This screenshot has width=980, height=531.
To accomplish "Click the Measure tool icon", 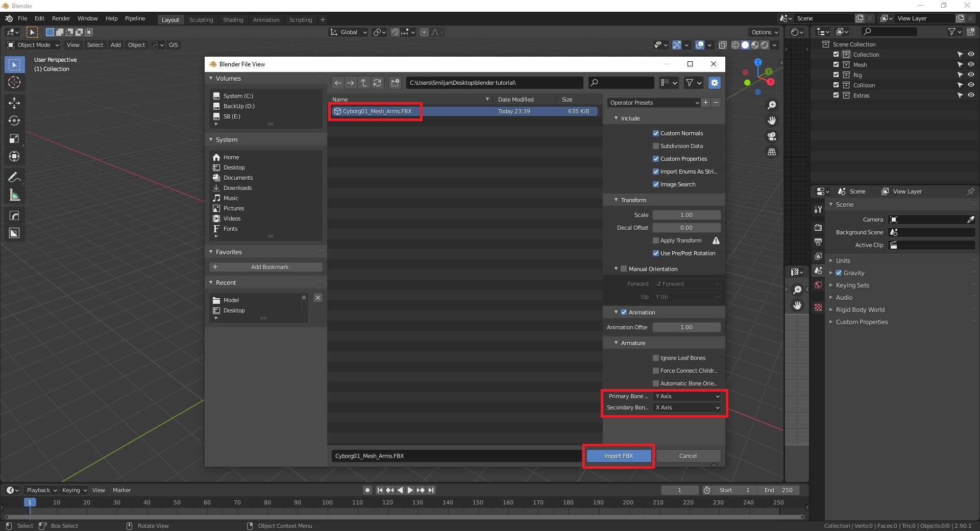I will click(x=14, y=195).
